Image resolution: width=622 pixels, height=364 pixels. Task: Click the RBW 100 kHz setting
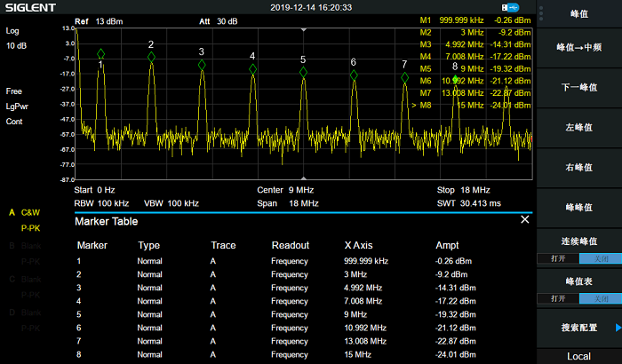[101, 203]
